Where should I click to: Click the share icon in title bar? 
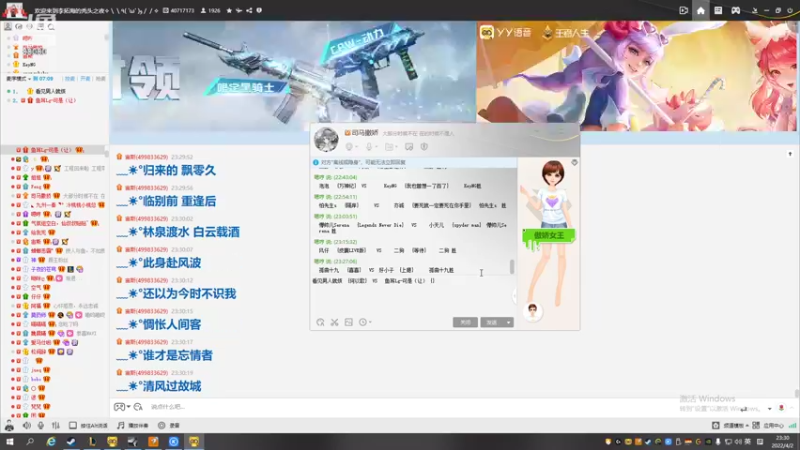[249, 10]
